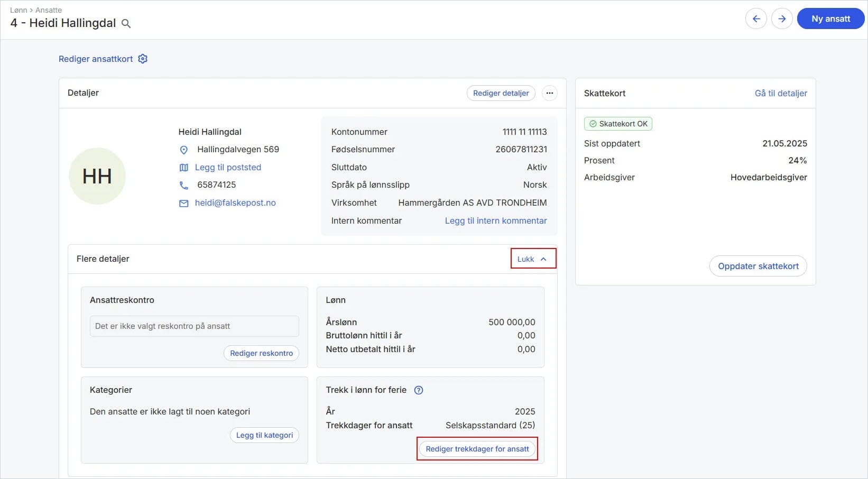Image resolution: width=868 pixels, height=479 pixels.
Task: Click Rediger trekkdager for ansatt
Action: [477, 449]
